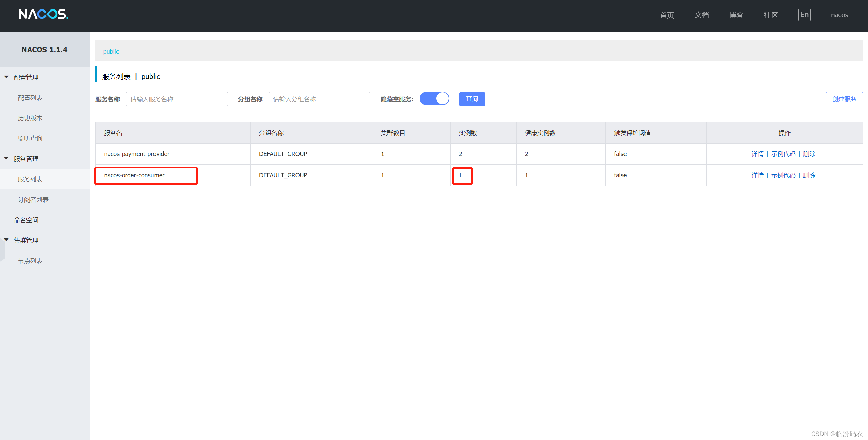
Task: Click the 查询 search button
Action: [472, 99]
